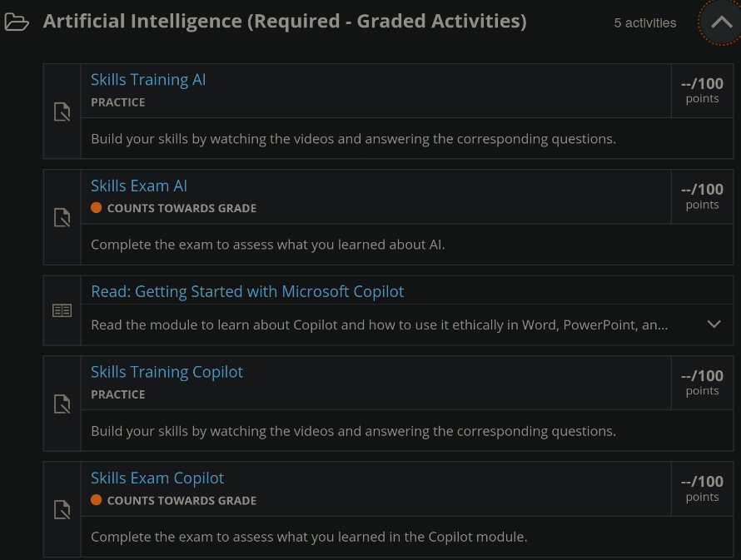741x560 pixels.
Task: Open Read: Getting Started with Microsoft Copilot
Action: coord(247,291)
